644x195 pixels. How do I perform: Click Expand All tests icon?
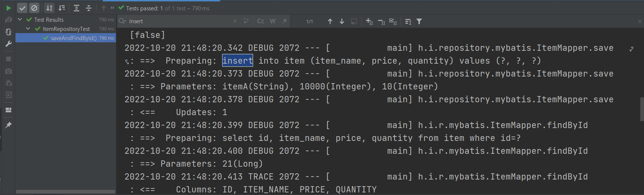pos(77,8)
